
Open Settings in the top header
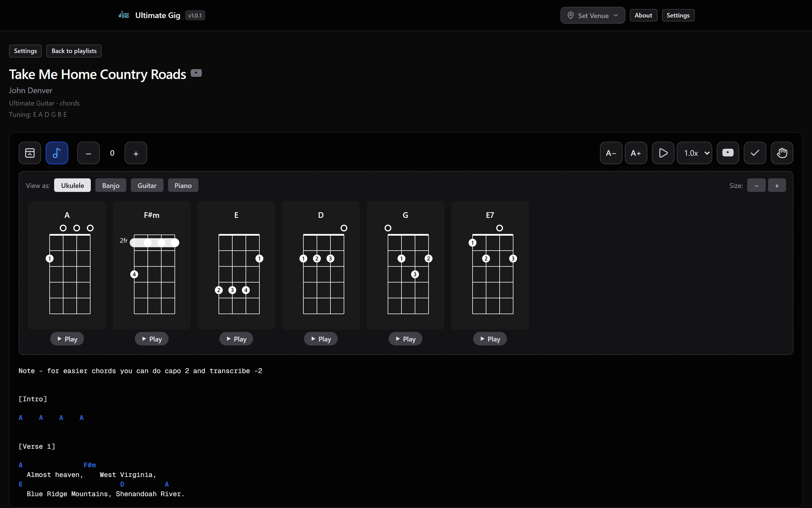pos(678,16)
